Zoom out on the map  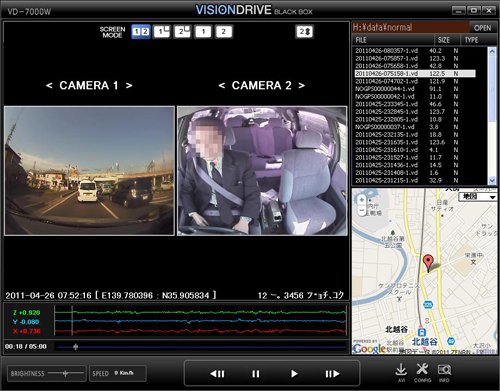362,210
